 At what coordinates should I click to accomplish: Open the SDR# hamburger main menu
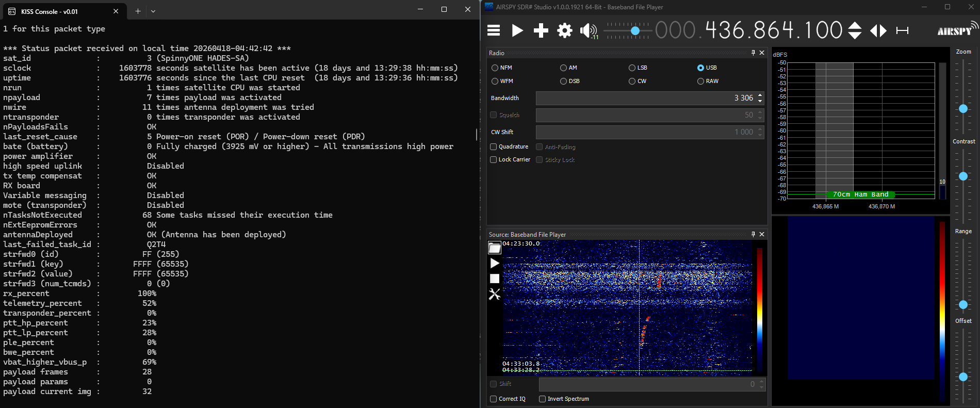click(x=494, y=30)
